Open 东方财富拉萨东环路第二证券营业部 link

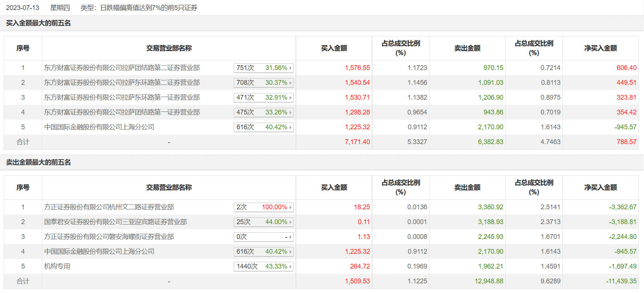(122, 83)
